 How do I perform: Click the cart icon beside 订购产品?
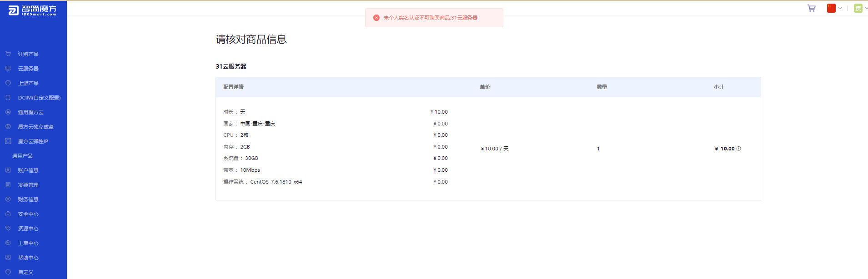point(8,54)
